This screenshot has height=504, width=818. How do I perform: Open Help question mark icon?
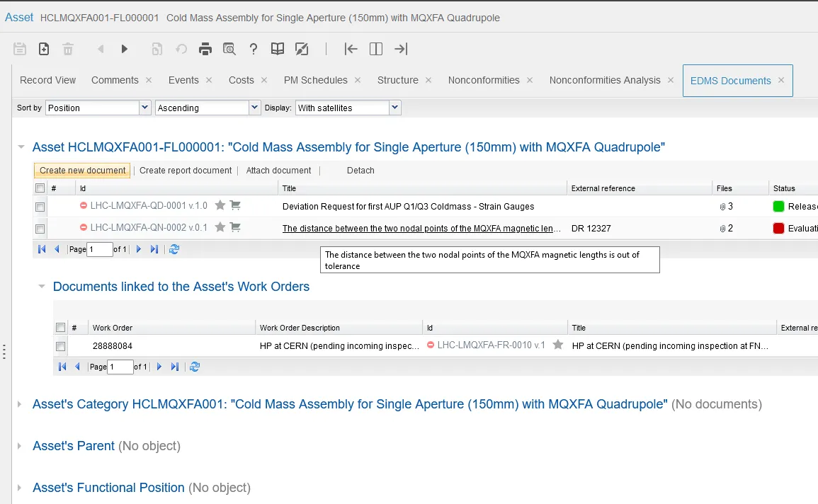pos(253,49)
